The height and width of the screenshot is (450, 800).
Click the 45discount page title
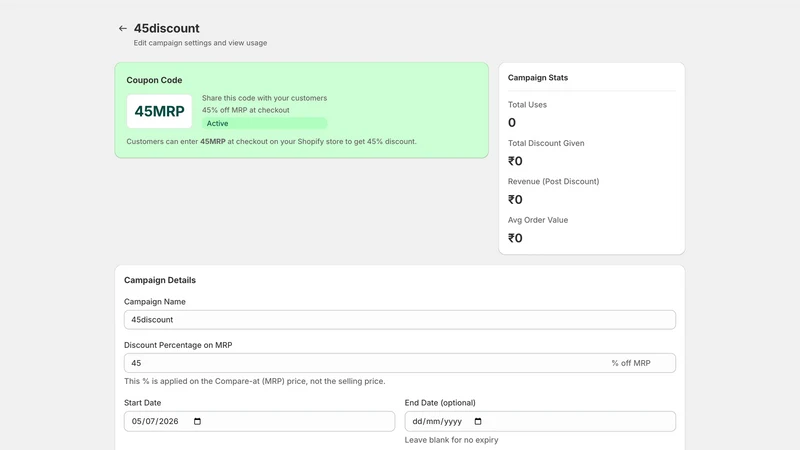pos(166,29)
